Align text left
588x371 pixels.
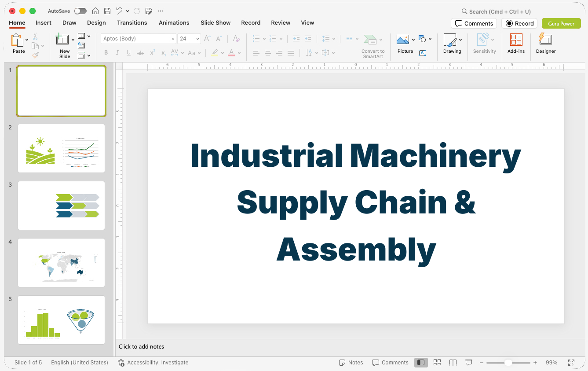(x=256, y=53)
